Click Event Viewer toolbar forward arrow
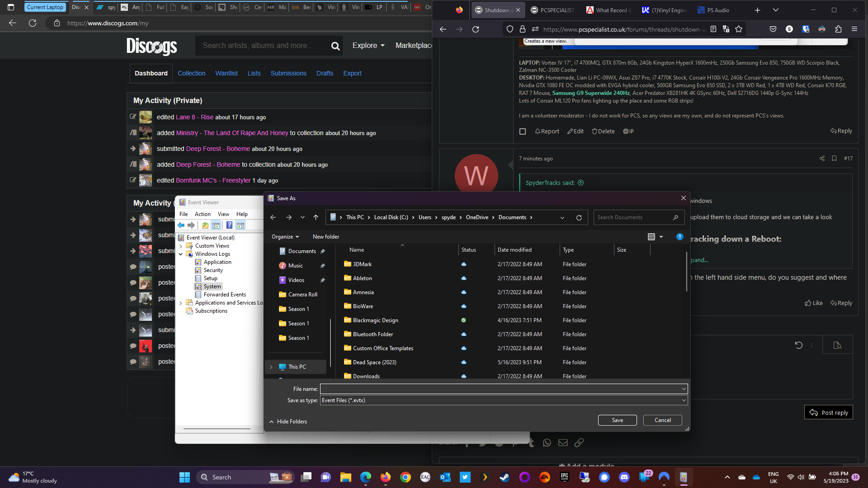 pyautogui.click(x=191, y=225)
